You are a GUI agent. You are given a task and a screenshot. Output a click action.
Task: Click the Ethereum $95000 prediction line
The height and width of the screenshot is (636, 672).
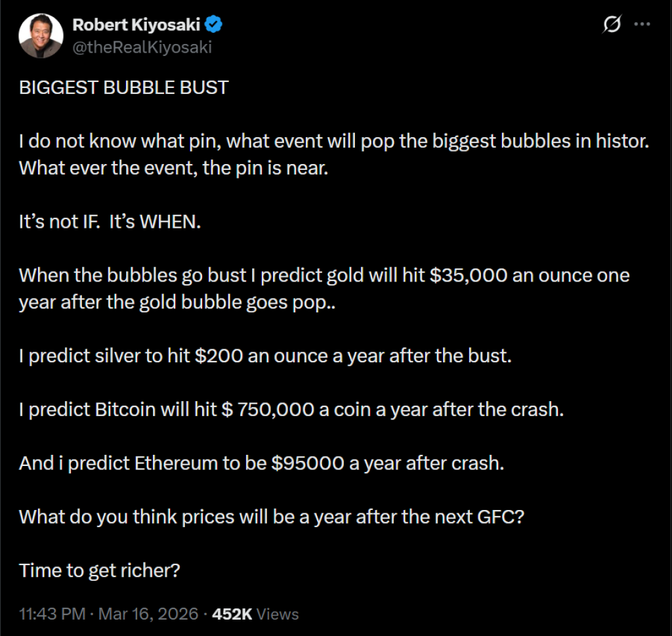[261, 463]
